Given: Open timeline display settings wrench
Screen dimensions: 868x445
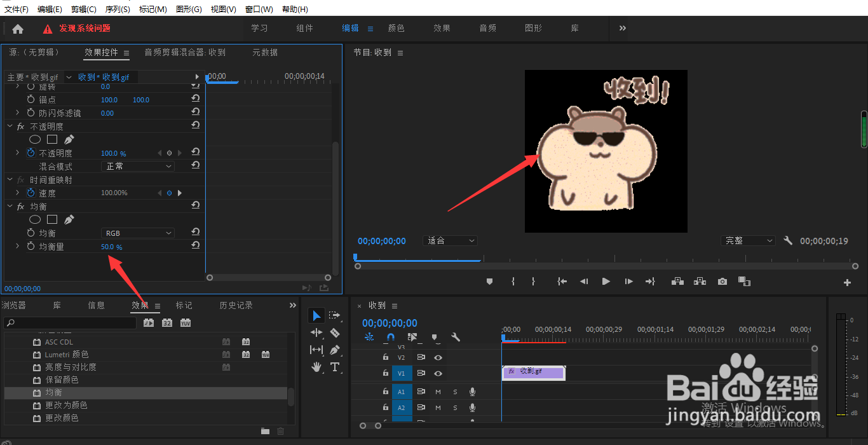Looking at the screenshot, I should 456,338.
